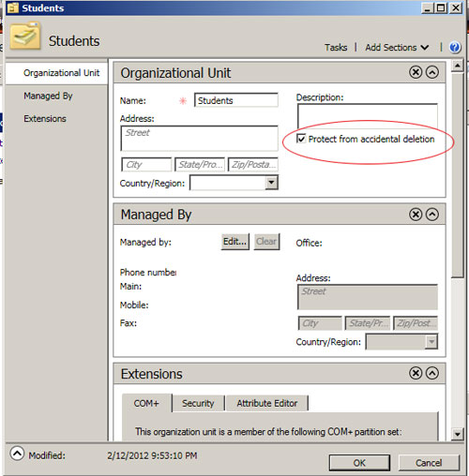
Task: Collapse the Extensions section
Action: [x=432, y=373]
